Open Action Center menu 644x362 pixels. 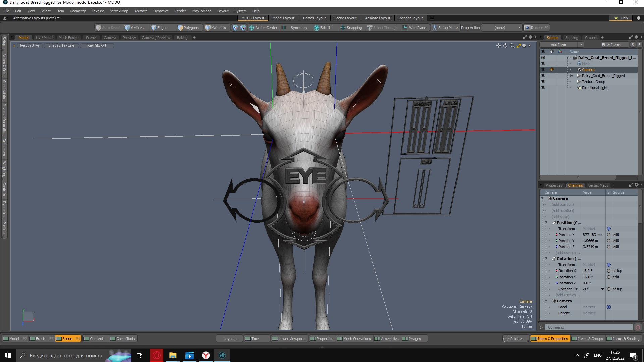(263, 28)
